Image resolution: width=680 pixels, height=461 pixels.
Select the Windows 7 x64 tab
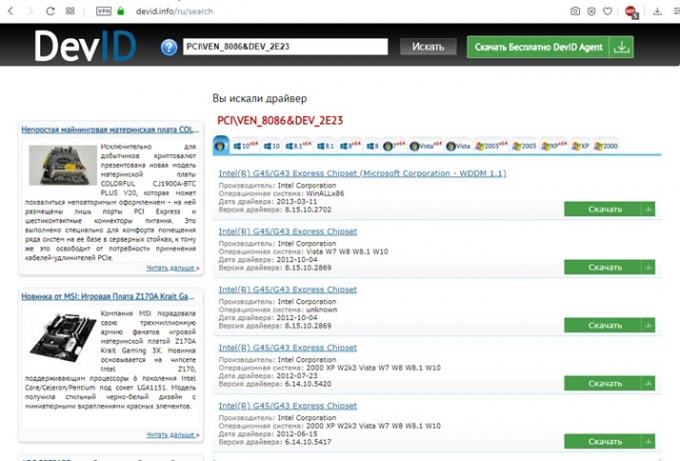pyautogui.click(x=394, y=146)
